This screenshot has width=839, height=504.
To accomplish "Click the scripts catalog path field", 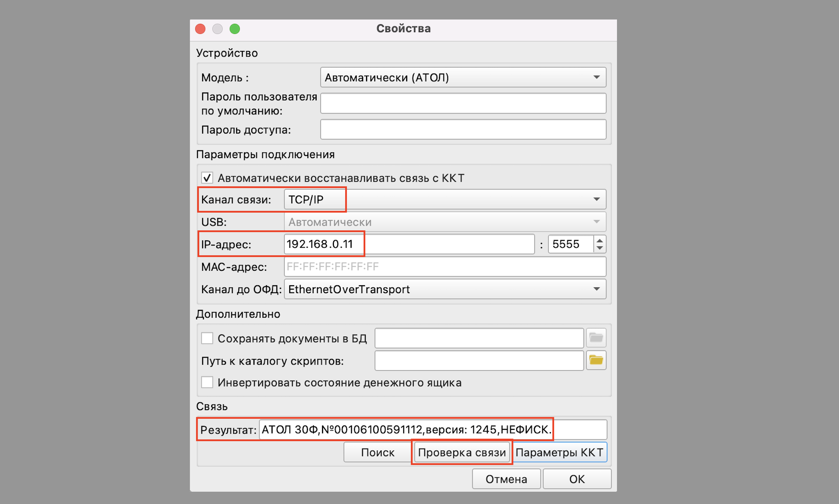I will pyautogui.click(x=479, y=360).
